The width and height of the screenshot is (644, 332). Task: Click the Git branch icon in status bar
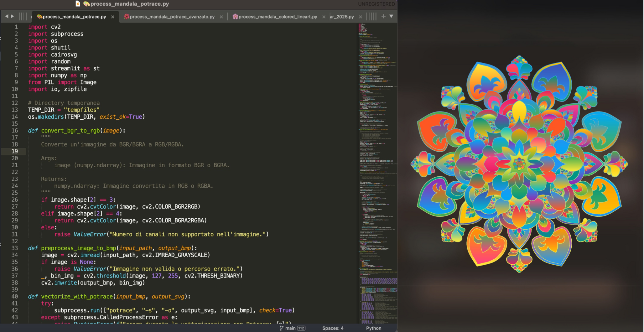coord(281,328)
